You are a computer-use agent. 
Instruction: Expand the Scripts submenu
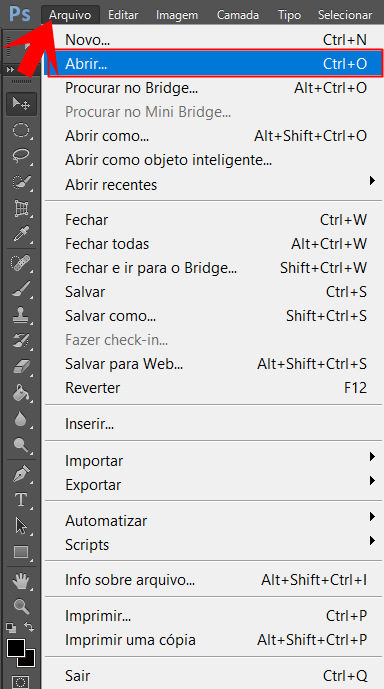click(x=372, y=540)
